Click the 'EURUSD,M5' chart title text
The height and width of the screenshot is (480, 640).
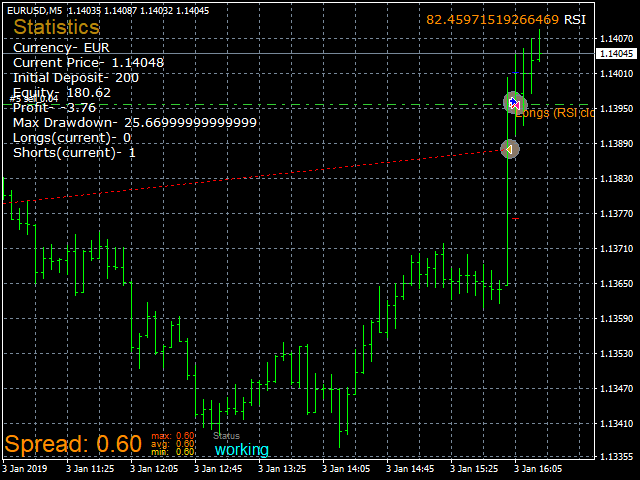click(35, 11)
